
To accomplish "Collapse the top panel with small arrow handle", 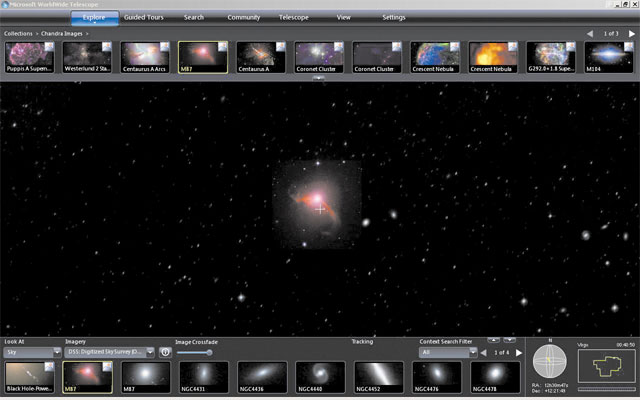I will point(318,78).
